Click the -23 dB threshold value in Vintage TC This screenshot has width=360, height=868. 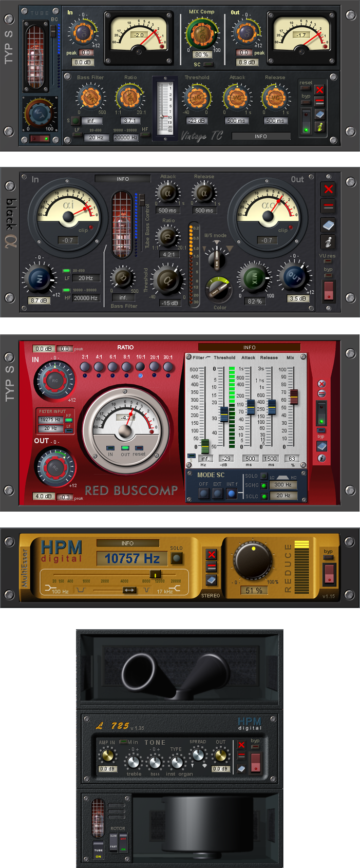point(196,121)
